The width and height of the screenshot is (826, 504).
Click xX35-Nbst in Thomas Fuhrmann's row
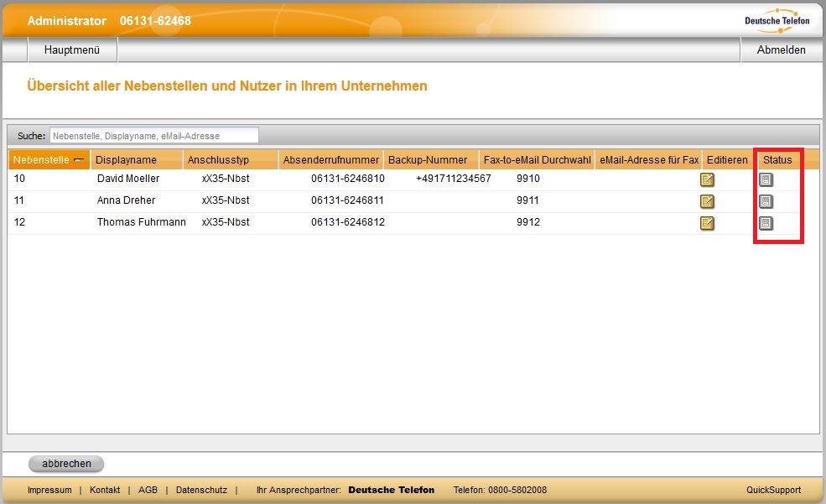click(226, 222)
